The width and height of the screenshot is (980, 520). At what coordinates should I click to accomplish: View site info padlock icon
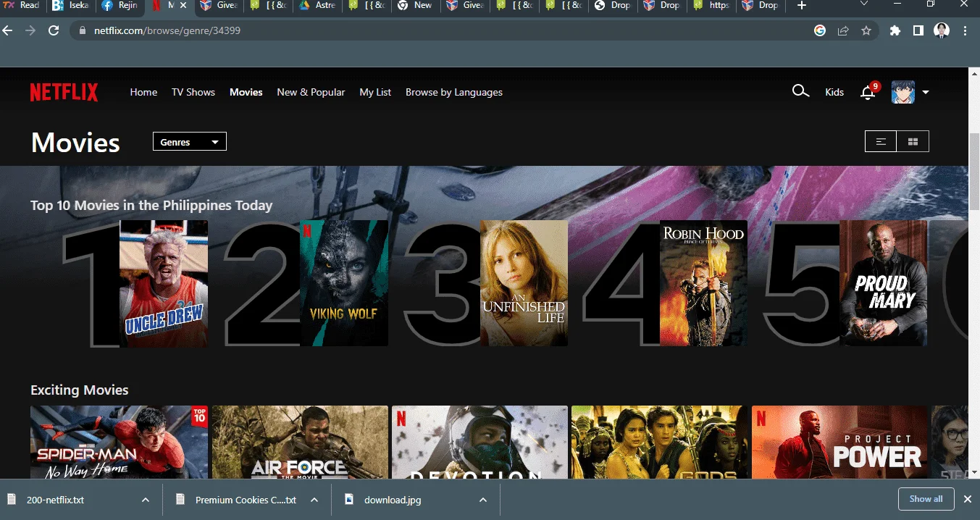82,31
